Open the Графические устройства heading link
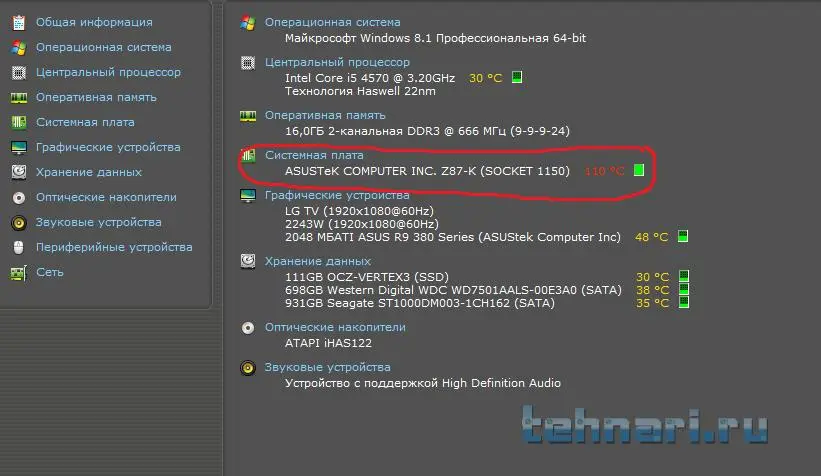Viewport: 821px width, 476px height. (x=337, y=195)
